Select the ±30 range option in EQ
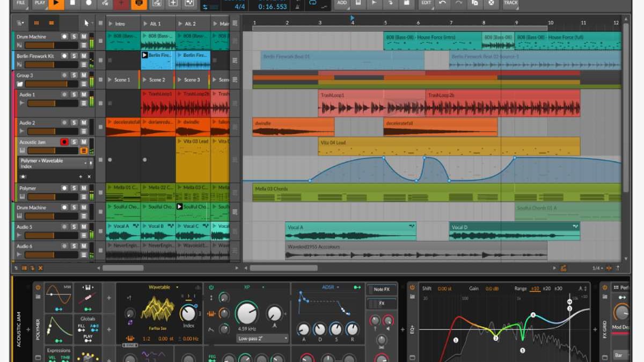Image resolution: width=644 pixels, height=362 pixels. click(559, 289)
